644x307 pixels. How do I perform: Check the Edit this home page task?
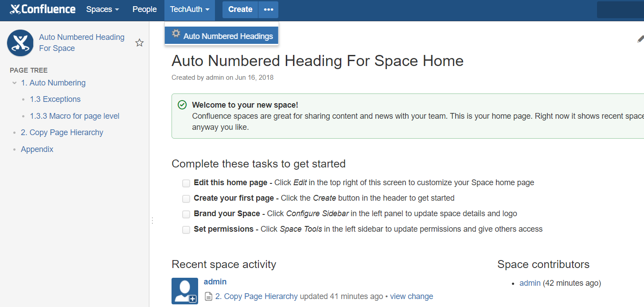click(x=186, y=183)
